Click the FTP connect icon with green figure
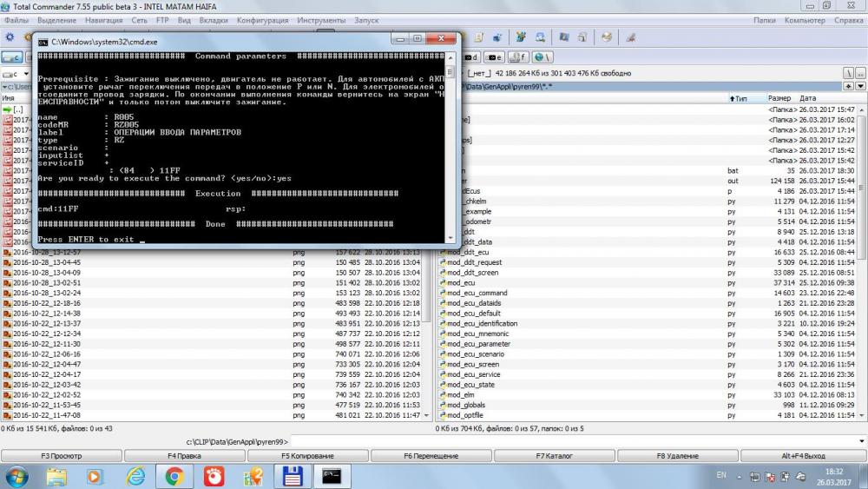 [520, 37]
